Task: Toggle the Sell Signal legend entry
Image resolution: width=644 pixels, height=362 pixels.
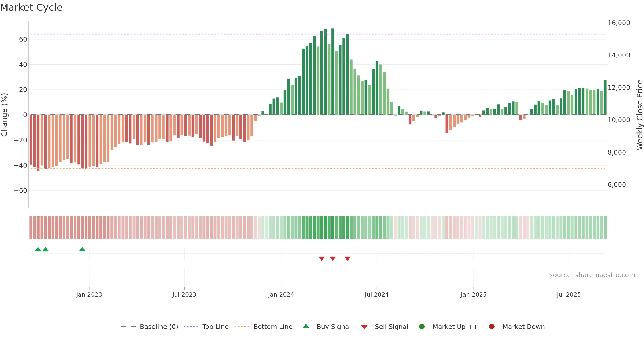Action: coord(385,327)
